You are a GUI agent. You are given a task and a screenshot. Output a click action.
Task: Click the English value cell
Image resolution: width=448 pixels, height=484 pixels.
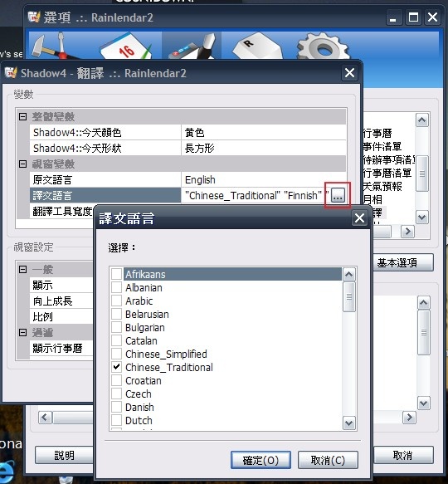point(264,179)
